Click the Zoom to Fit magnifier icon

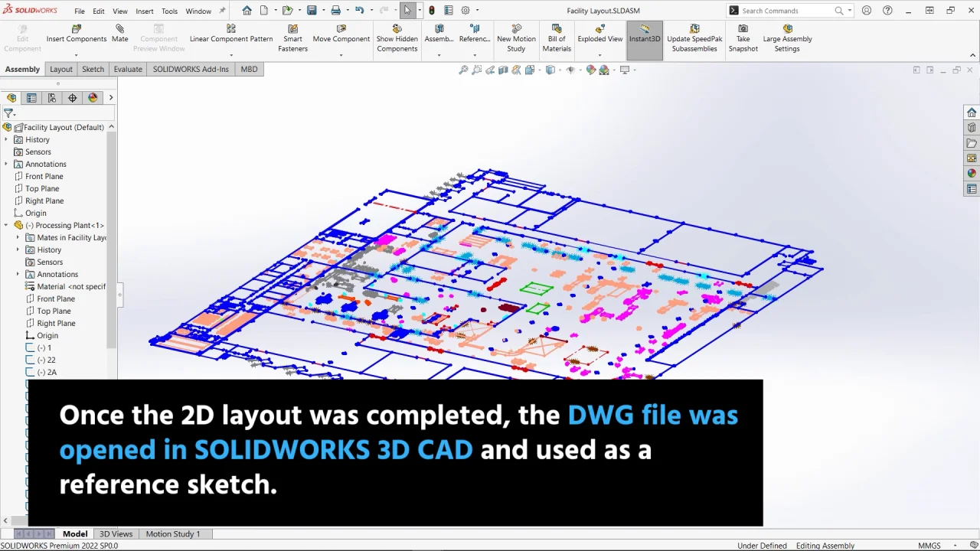(x=463, y=70)
